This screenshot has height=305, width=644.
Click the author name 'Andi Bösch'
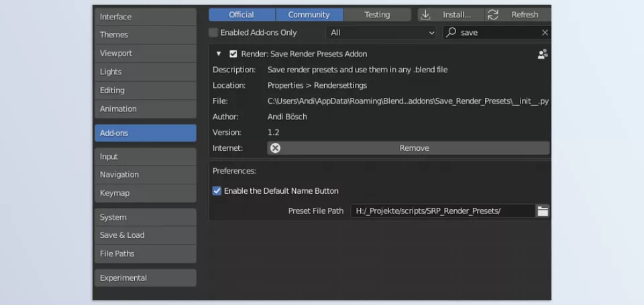pos(287,117)
